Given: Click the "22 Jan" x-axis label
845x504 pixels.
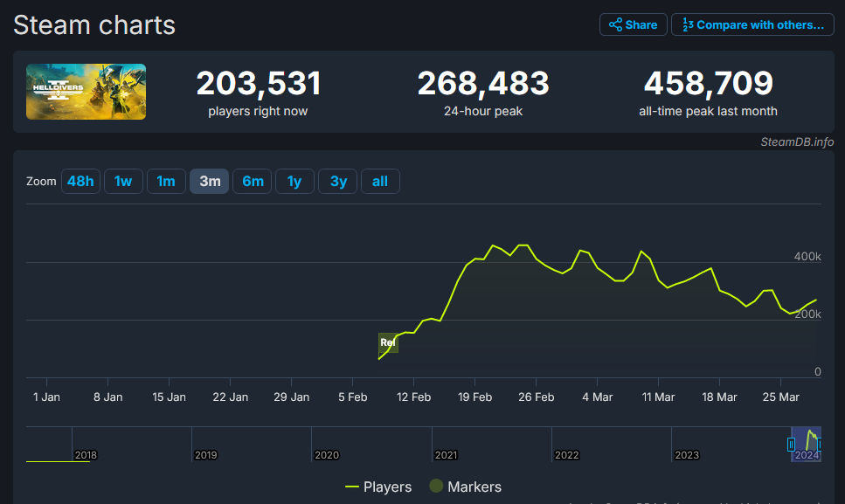Looking at the screenshot, I should [x=230, y=397].
